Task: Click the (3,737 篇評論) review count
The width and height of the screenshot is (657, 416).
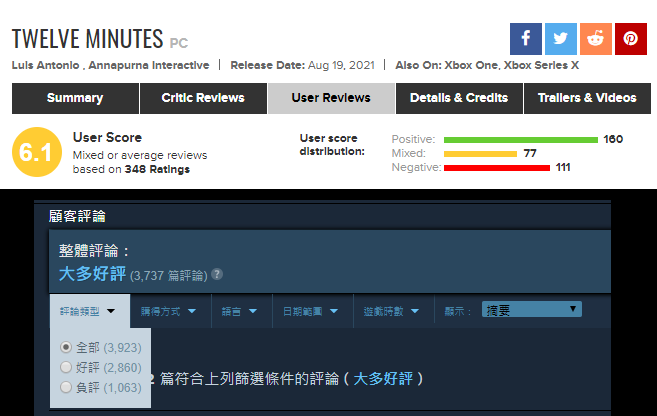Action: click(x=169, y=276)
